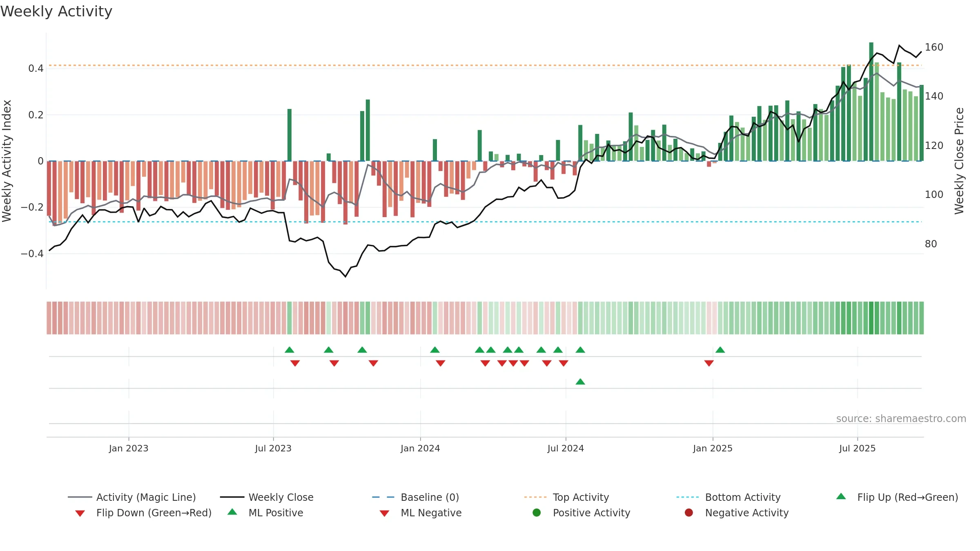Click the source: sharemaestro.com text
Viewport: 980px width, 551px height.
click(x=901, y=419)
